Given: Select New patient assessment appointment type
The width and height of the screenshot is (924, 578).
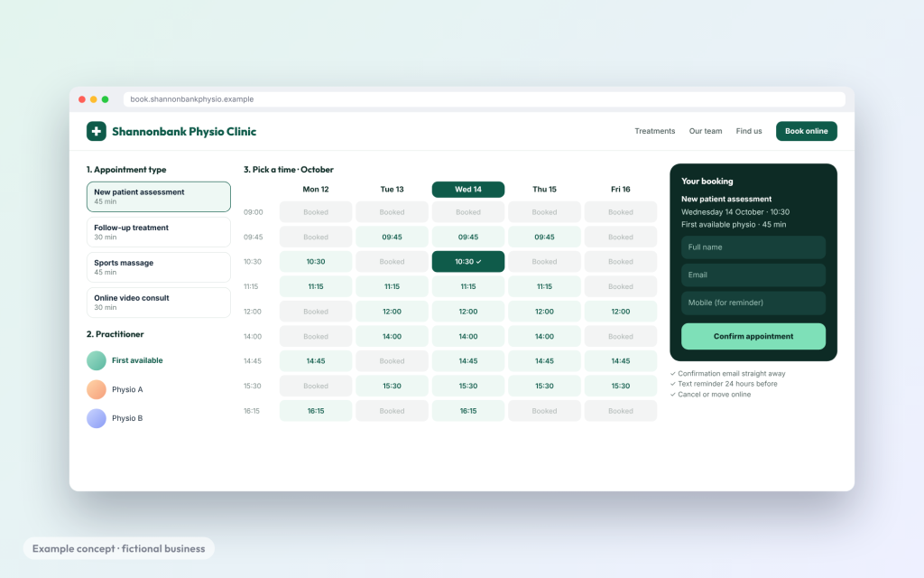Looking at the screenshot, I should pyautogui.click(x=159, y=196).
